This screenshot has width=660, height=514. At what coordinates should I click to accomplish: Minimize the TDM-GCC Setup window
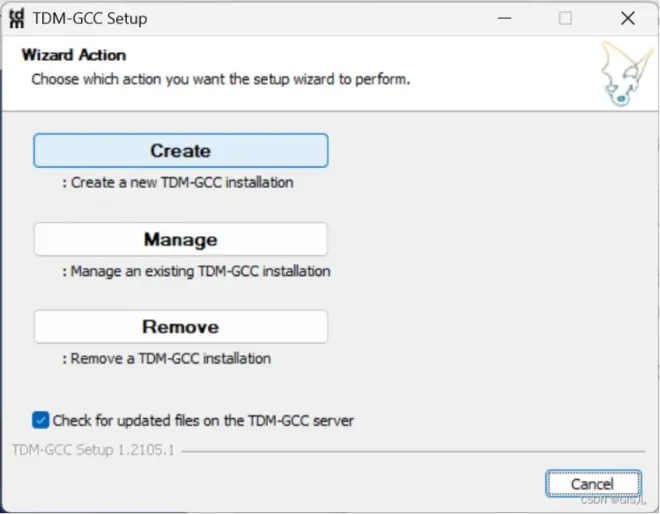click(504, 18)
